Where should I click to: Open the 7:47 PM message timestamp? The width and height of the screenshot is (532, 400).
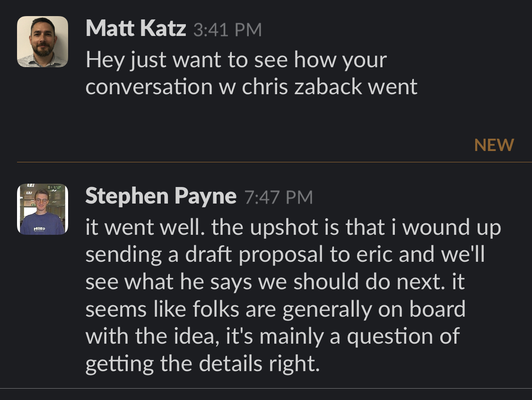point(278,197)
